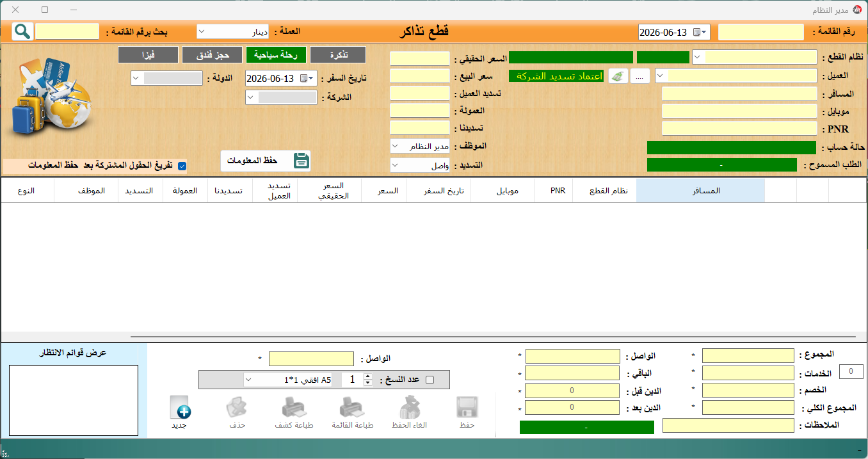
Task: Click the real price (السعر الحقيقي) field
Action: (420, 58)
